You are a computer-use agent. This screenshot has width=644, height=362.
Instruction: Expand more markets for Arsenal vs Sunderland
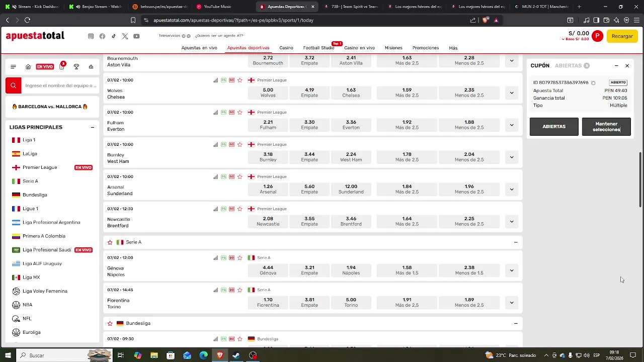click(512, 189)
